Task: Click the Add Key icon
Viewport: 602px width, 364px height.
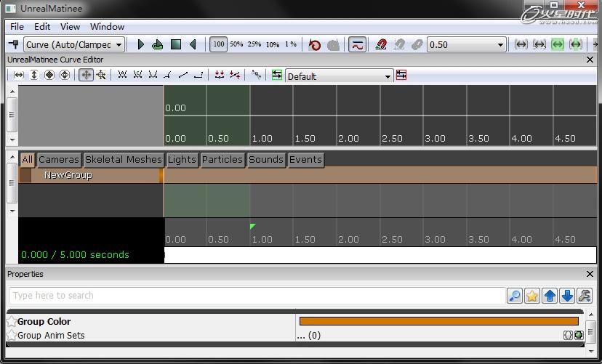Action: [14, 44]
